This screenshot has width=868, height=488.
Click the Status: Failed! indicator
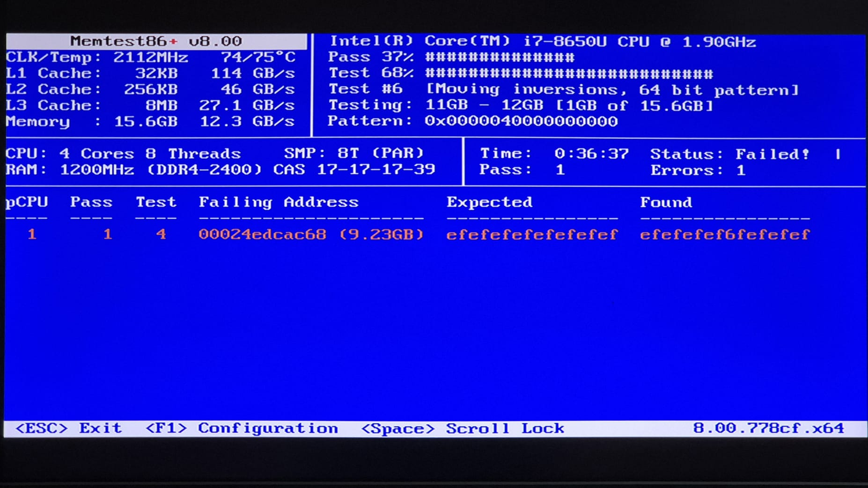pos(730,154)
